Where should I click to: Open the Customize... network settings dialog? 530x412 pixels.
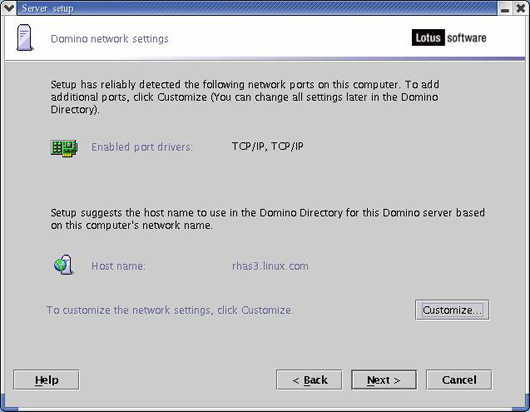[x=452, y=310]
